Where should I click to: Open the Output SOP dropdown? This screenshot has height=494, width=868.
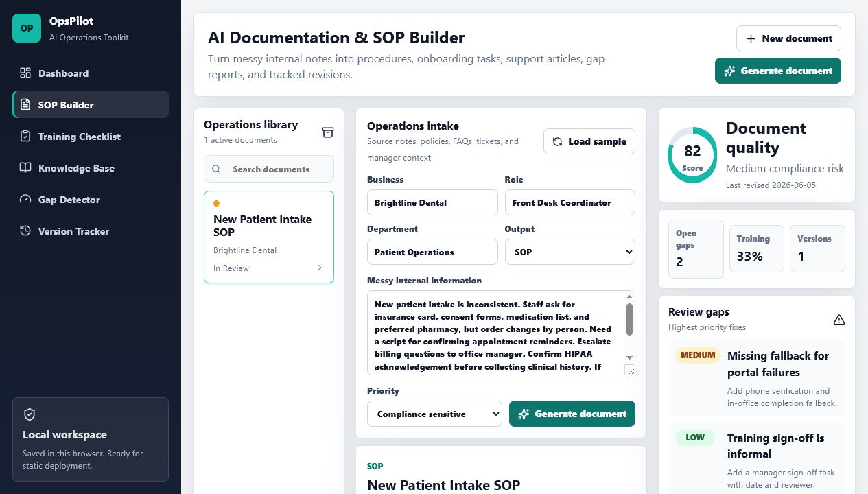pos(570,252)
